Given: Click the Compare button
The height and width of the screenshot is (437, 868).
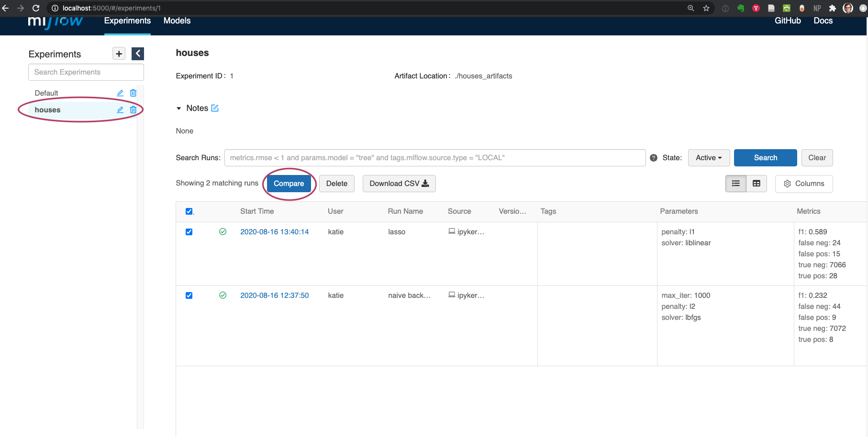Looking at the screenshot, I should click(x=289, y=184).
